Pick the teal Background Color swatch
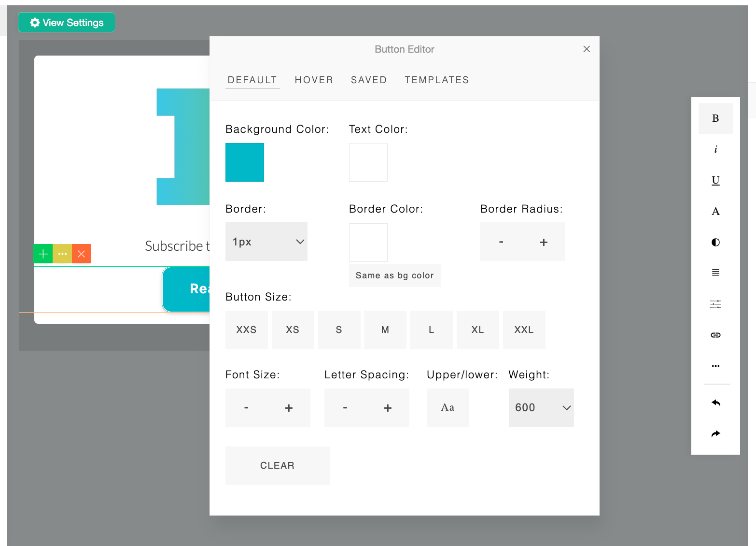The width and height of the screenshot is (756, 546). 245,162
